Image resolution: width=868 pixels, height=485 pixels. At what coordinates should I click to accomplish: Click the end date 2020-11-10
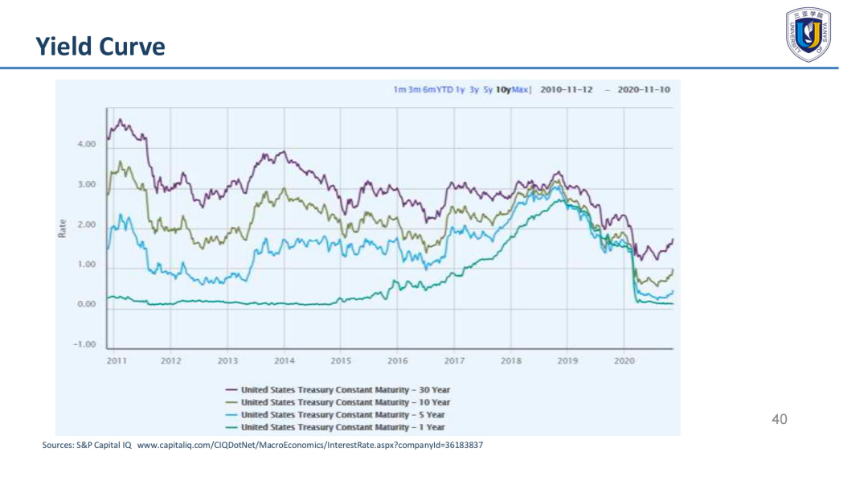tap(643, 89)
